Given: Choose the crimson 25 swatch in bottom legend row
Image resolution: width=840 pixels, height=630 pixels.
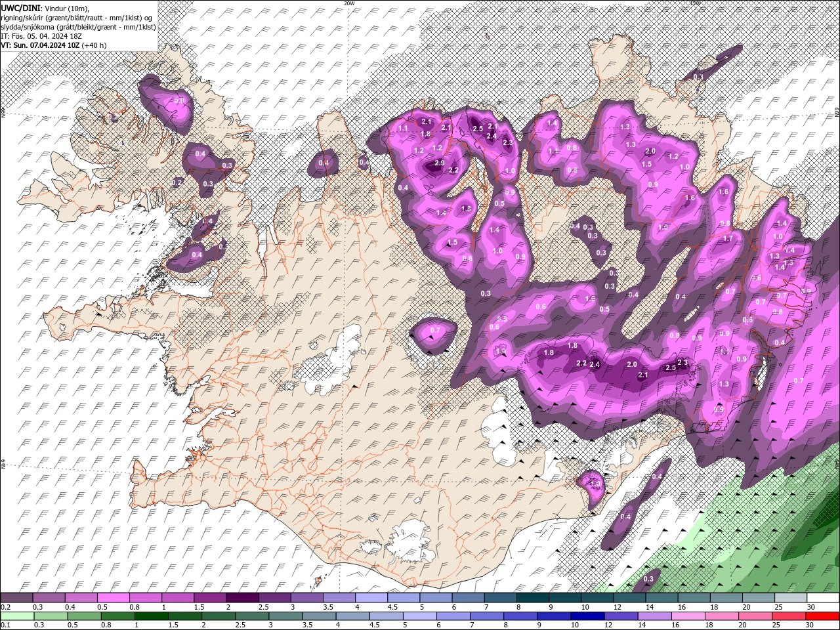Looking at the screenshot, I should [x=789, y=616].
